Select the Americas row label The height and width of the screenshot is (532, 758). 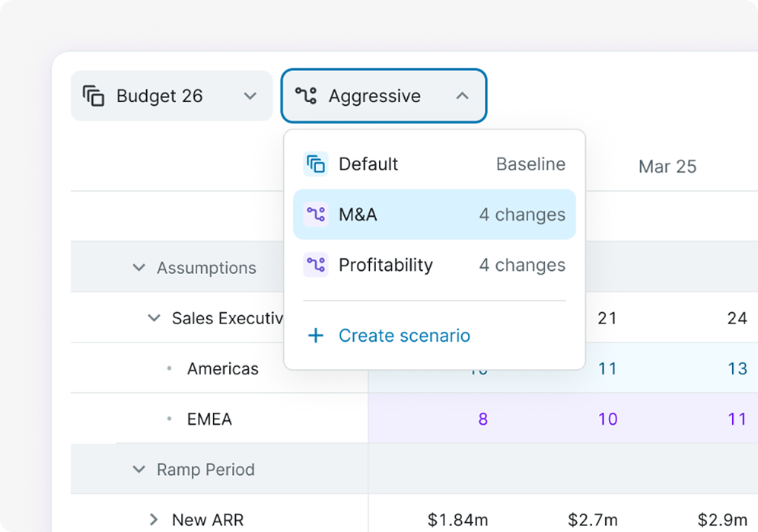(223, 369)
